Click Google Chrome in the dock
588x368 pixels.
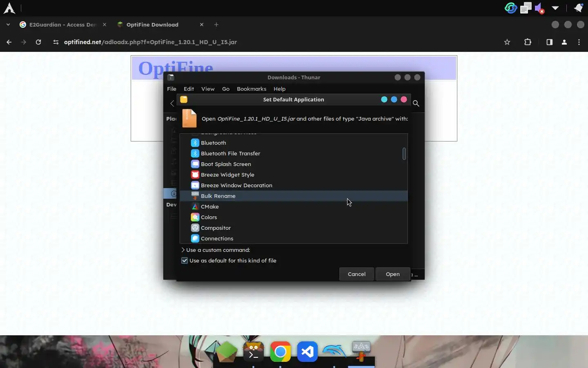point(281,352)
